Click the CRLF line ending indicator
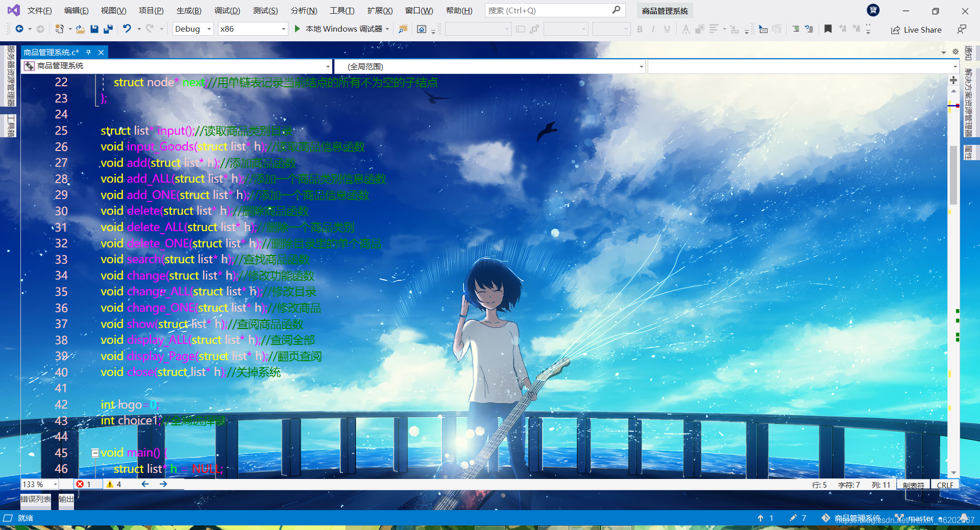 pyautogui.click(x=945, y=485)
